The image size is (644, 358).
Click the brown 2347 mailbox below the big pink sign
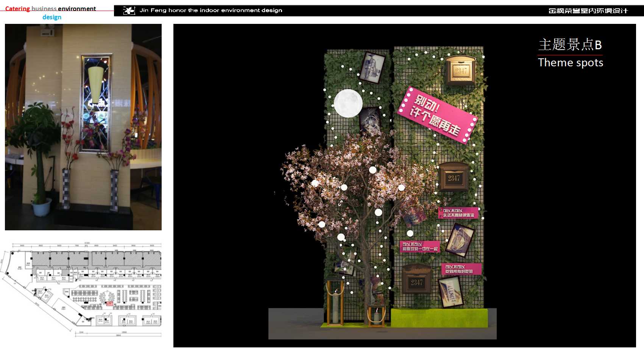point(454,178)
